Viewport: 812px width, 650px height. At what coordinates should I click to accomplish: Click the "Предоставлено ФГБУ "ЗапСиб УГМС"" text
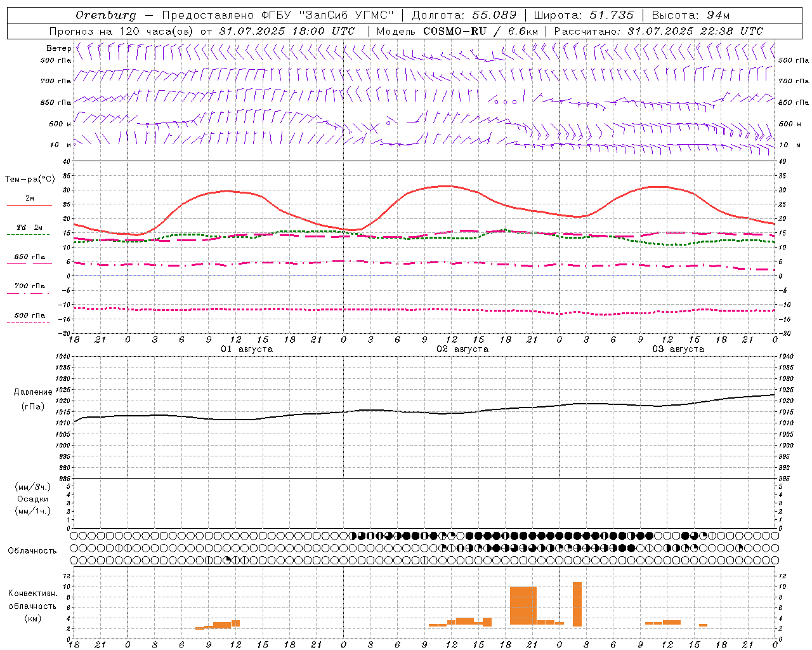click(278, 15)
